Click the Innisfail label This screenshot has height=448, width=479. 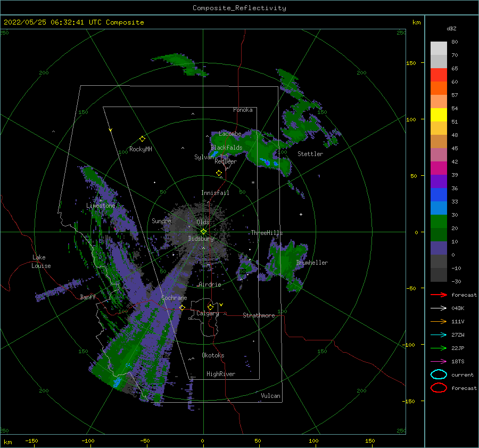[x=215, y=193]
